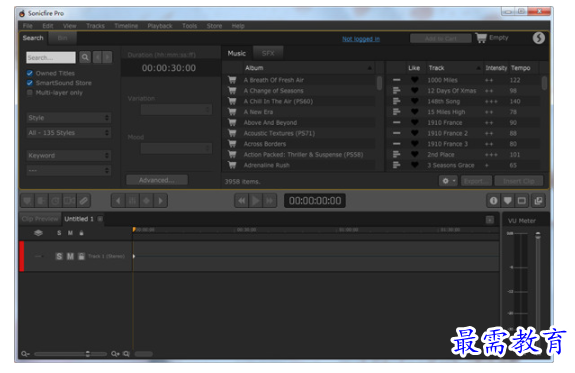Enable Multi-layer only checkbox
575x373 pixels.
pyautogui.click(x=30, y=92)
